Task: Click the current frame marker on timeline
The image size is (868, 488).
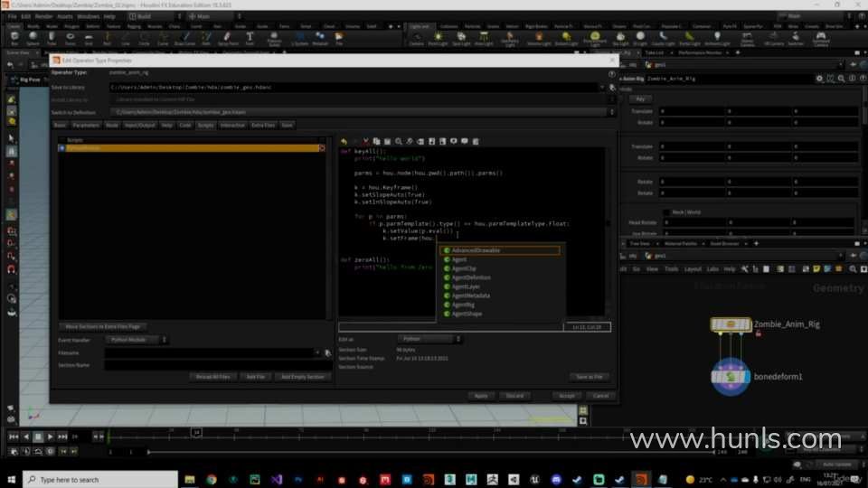Action: [x=196, y=432]
